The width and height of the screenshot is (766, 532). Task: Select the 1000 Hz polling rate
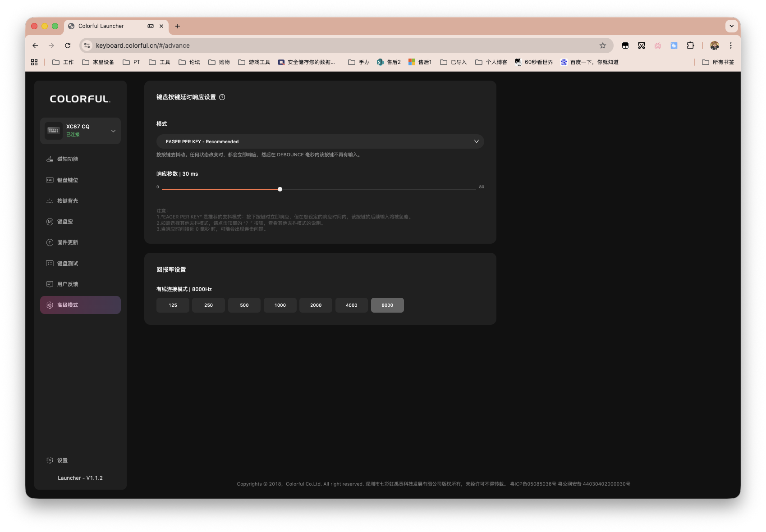(280, 305)
